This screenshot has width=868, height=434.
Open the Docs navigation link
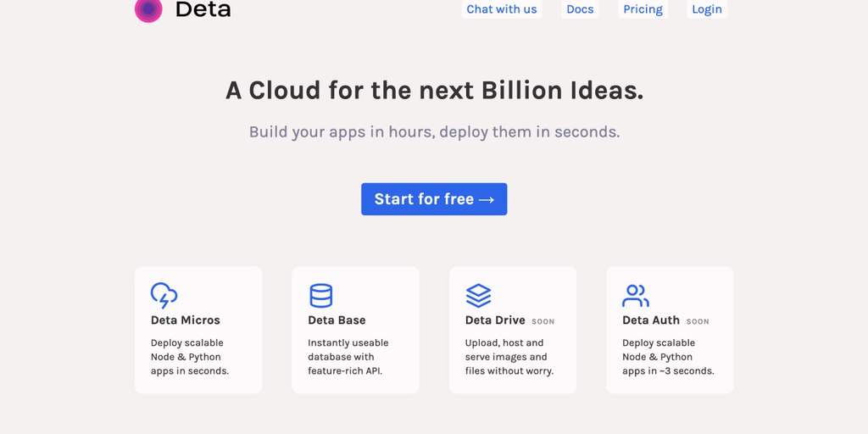580,8
